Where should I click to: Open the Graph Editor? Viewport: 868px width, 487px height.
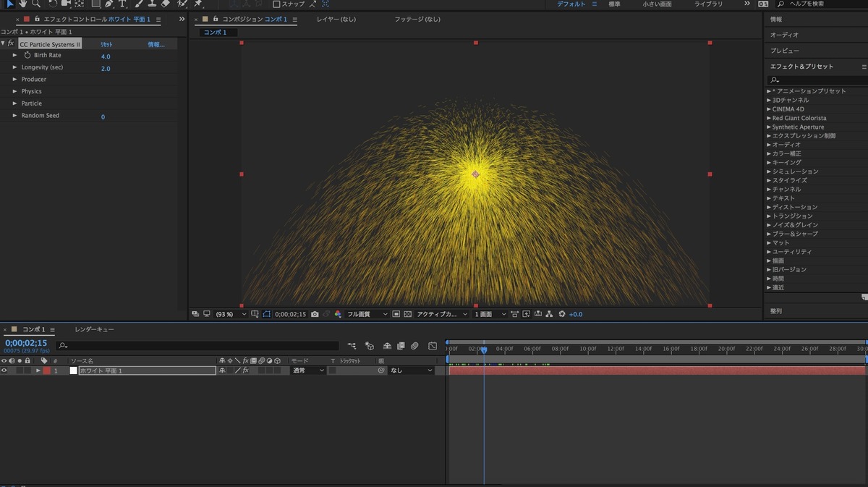coord(433,346)
